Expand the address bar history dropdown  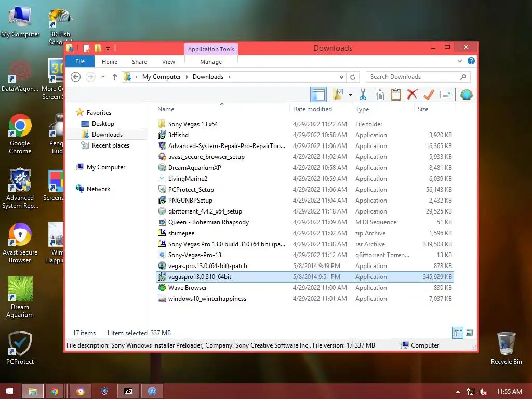pyautogui.click(x=341, y=77)
